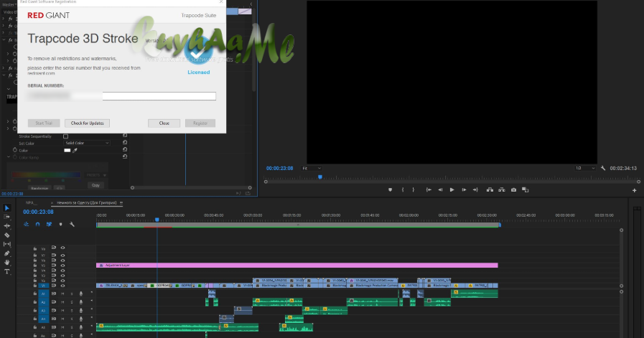Toggle the timeline Snap magnet icon

coord(38,224)
